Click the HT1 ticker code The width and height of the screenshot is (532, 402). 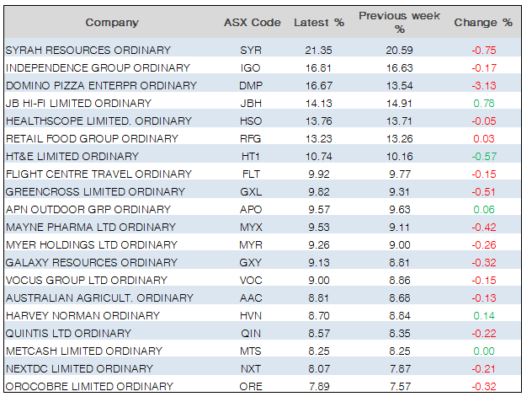pos(251,156)
